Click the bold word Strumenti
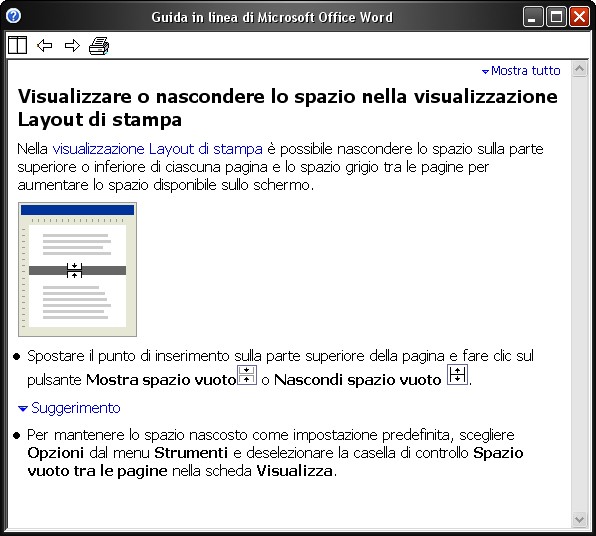 coord(191,453)
